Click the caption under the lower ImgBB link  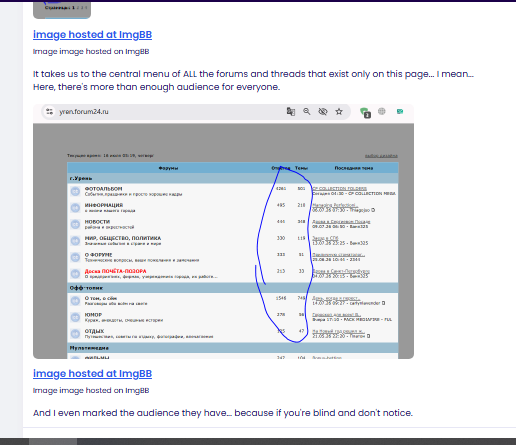(91, 391)
